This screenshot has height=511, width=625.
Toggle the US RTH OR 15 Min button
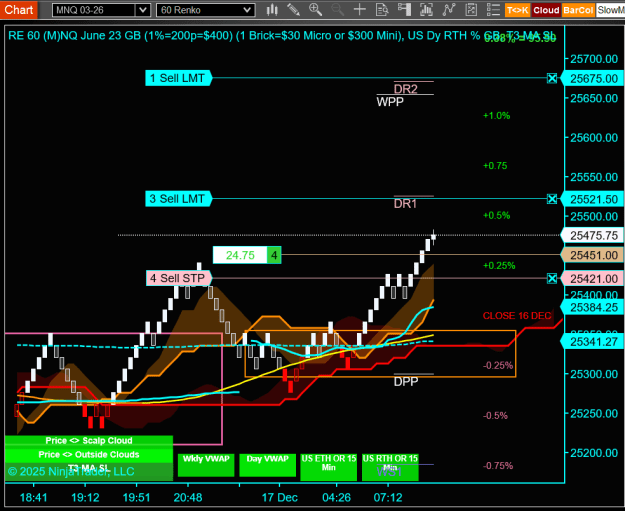[390, 467]
